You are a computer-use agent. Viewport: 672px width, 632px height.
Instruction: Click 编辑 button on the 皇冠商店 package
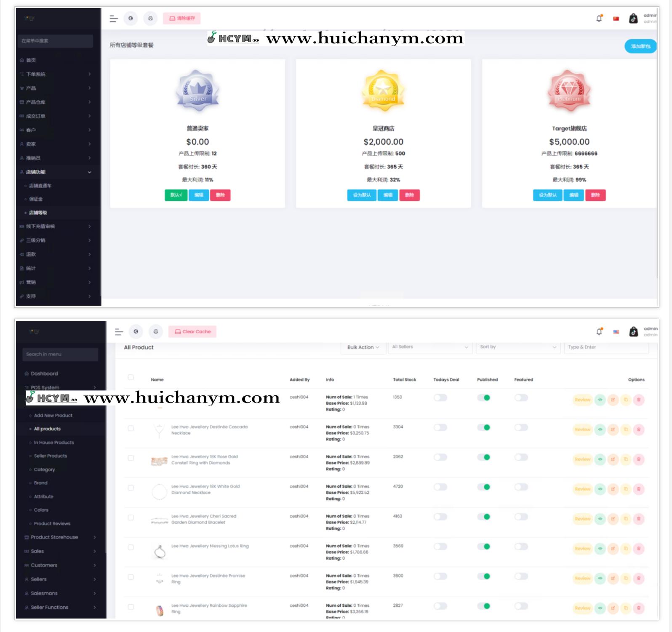pyautogui.click(x=388, y=195)
